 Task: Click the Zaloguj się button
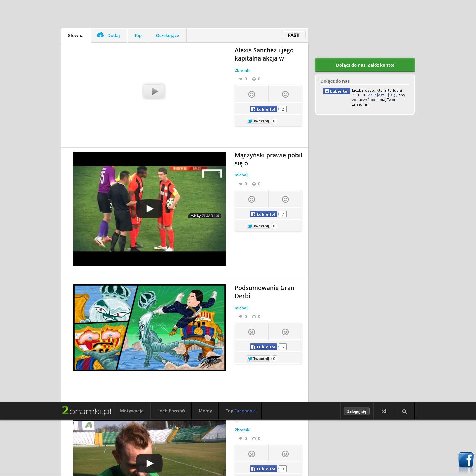[x=356, y=411]
